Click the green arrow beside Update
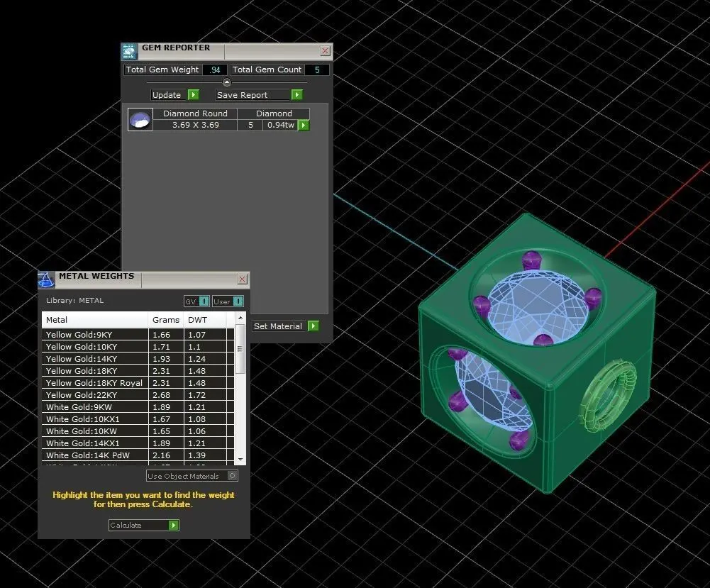 point(194,94)
